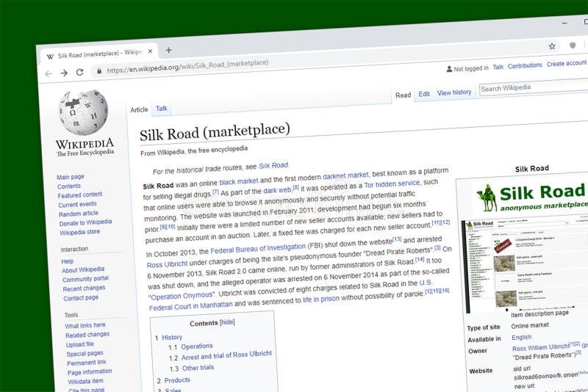Open the Contributions link
588x392 pixels.
525,65
